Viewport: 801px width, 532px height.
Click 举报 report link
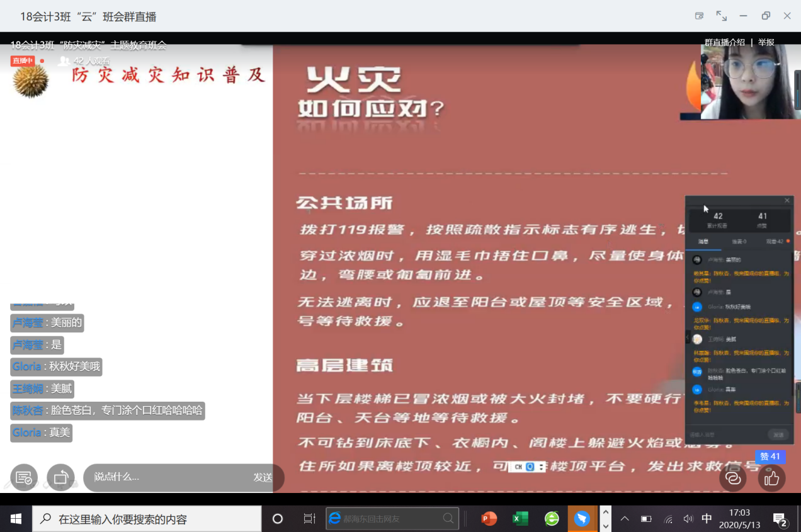(x=766, y=42)
